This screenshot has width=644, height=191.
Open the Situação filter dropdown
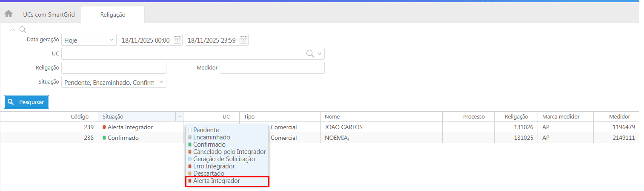pos(114,82)
